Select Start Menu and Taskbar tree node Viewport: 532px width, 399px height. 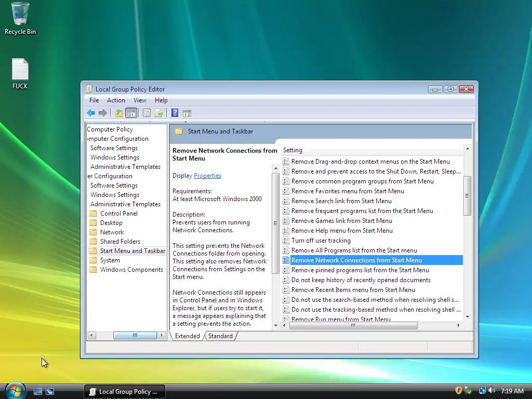point(132,251)
